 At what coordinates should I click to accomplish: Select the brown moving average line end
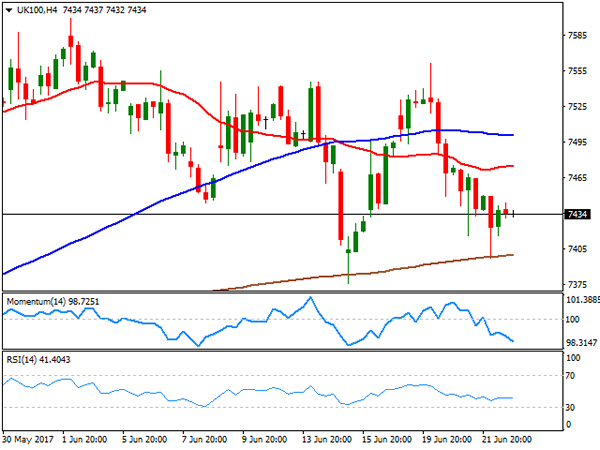(x=512, y=255)
